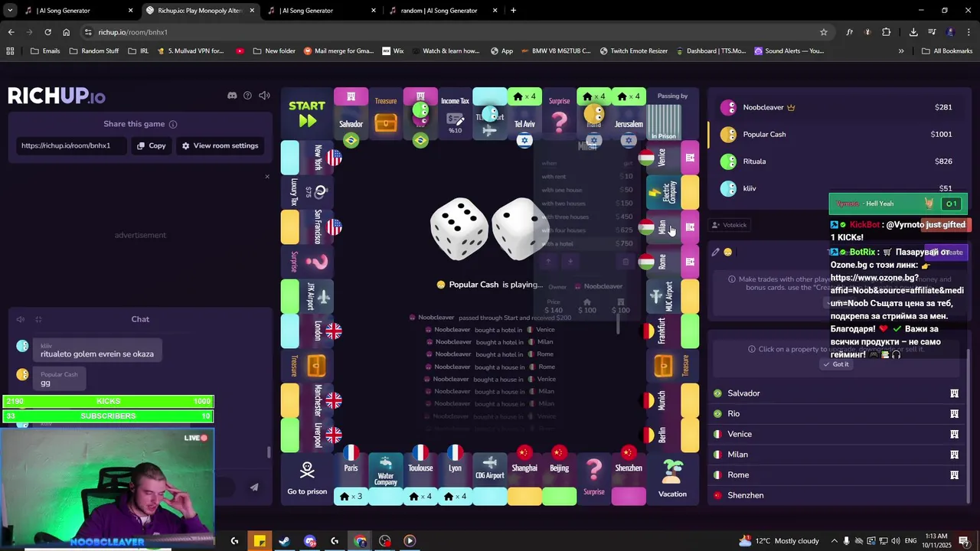Click the START corner tile

coord(307,113)
